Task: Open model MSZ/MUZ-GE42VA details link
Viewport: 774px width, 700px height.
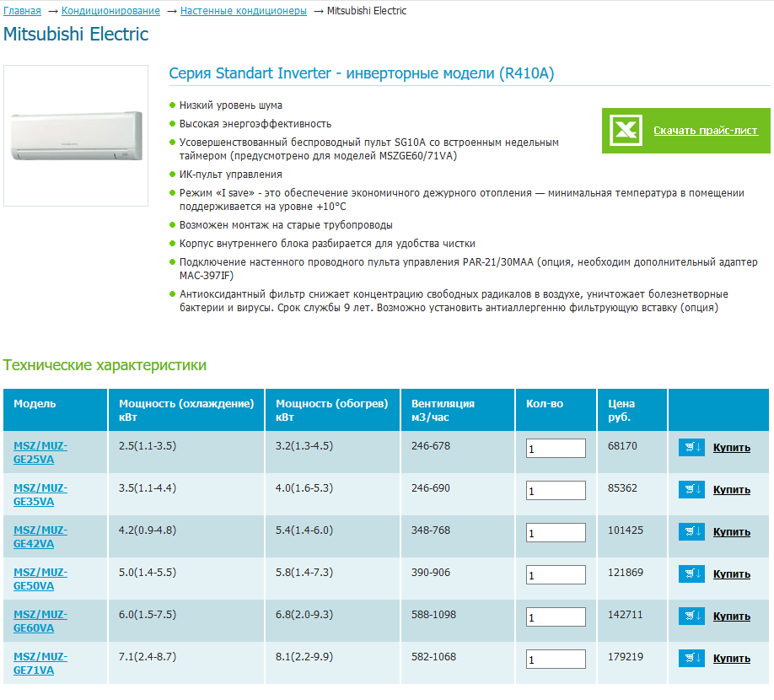Action: 40,536
